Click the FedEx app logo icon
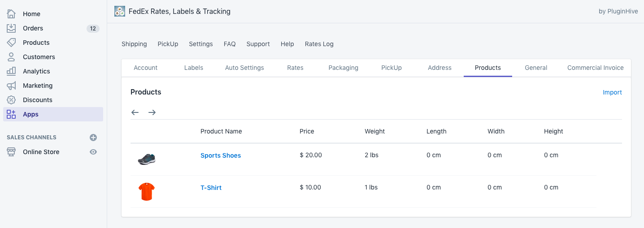 tap(120, 11)
